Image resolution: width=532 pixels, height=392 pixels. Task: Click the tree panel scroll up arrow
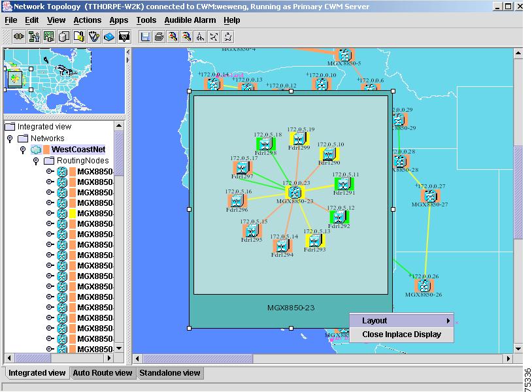pyautogui.click(x=119, y=126)
